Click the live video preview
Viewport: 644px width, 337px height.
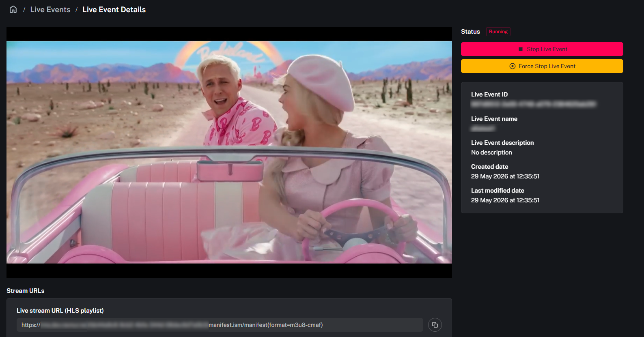[x=229, y=152]
